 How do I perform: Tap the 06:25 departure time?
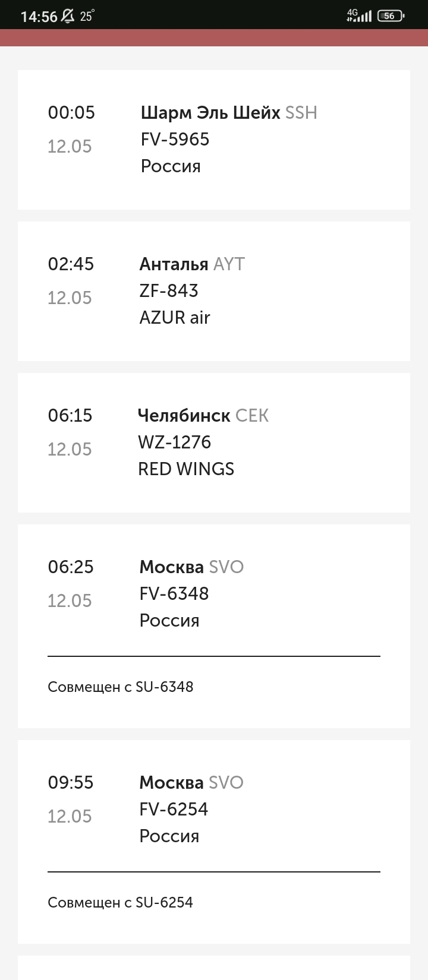(71, 567)
